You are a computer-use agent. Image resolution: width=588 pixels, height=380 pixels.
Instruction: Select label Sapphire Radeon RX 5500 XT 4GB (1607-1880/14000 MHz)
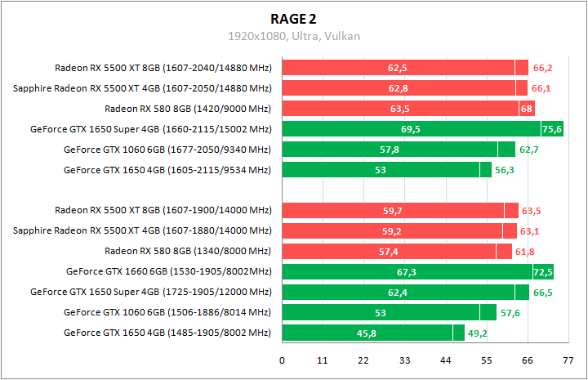coord(142,230)
